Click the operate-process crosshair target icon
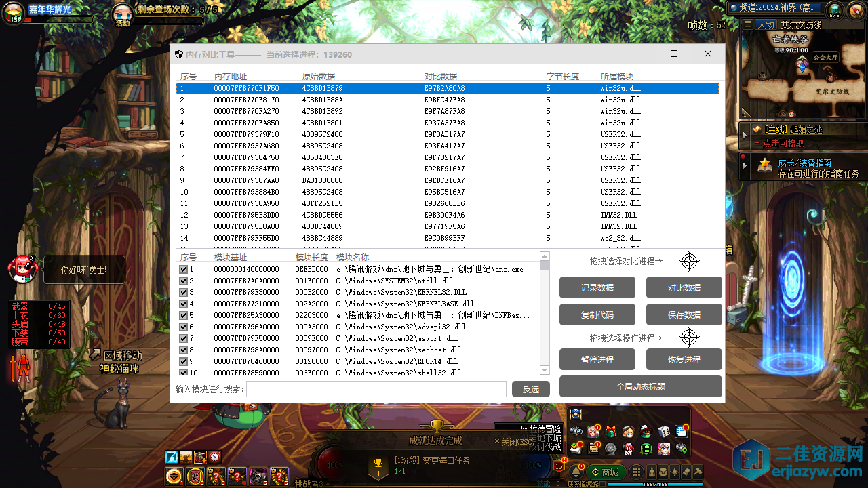 [689, 337]
